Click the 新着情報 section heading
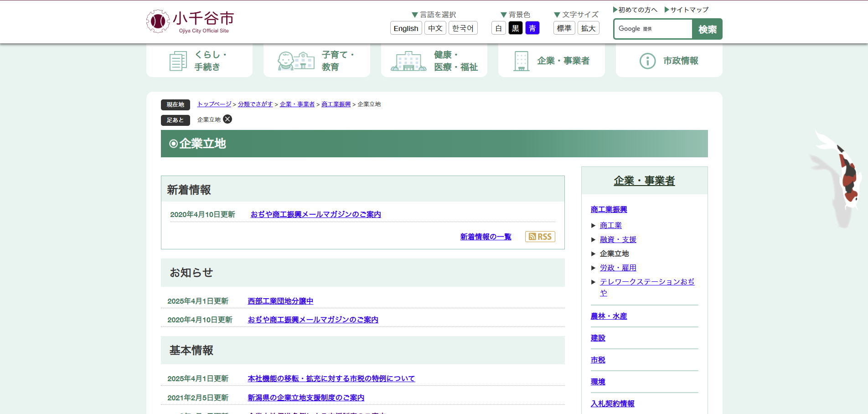The height and width of the screenshot is (414, 868). coord(189,190)
